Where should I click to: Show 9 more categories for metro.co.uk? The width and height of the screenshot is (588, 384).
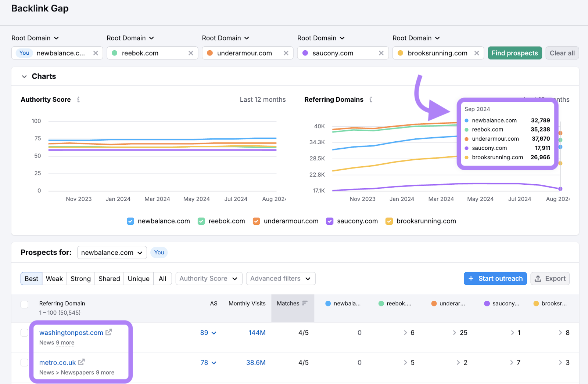point(105,373)
